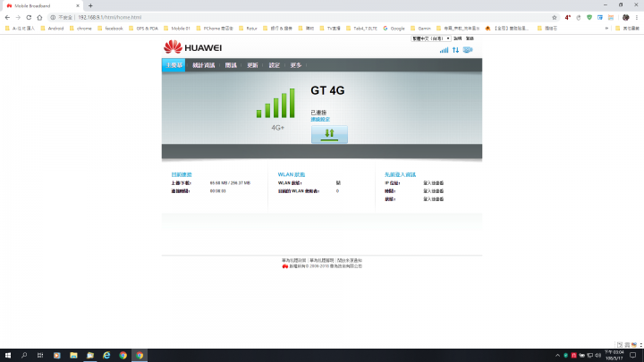
Task: Open the GPS & PDA bookmark folder
Action: pyautogui.click(x=143, y=29)
